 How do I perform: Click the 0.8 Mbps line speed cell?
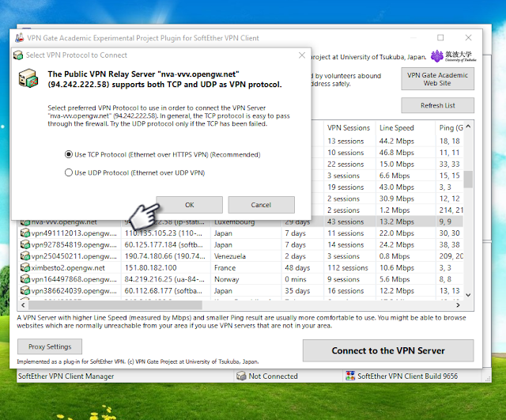tap(395, 256)
